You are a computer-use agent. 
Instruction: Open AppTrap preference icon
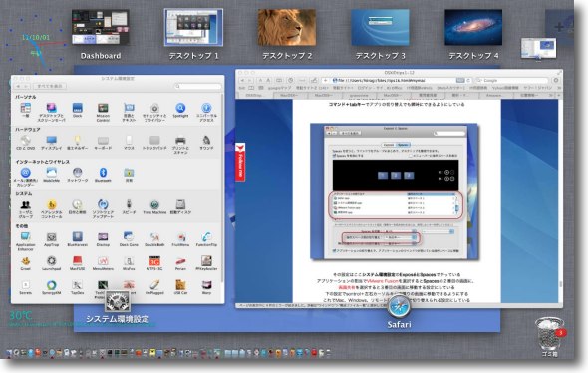pos(52,237)
